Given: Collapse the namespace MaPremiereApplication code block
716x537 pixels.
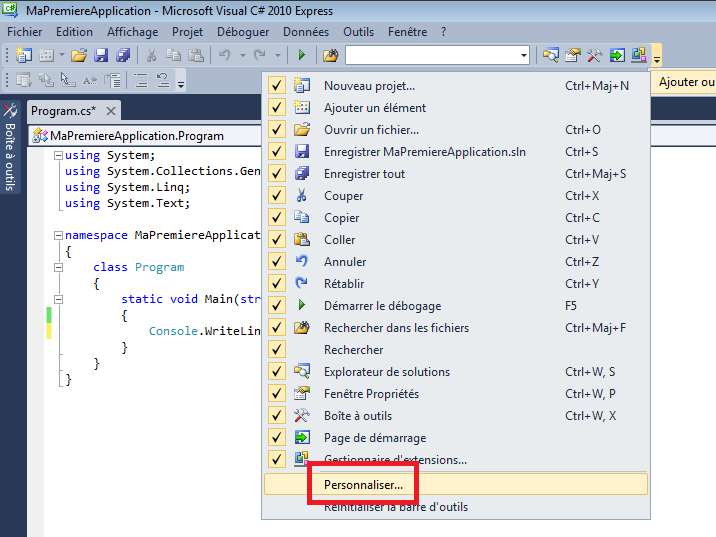Looking at the screenshot, I should coord(58,235).
